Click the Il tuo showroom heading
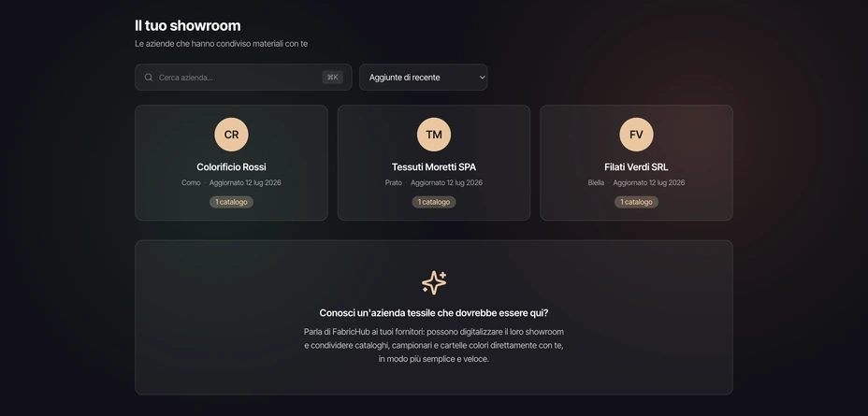Image resolution: width=868 pixels, height=416 pixels. point(188,25)
